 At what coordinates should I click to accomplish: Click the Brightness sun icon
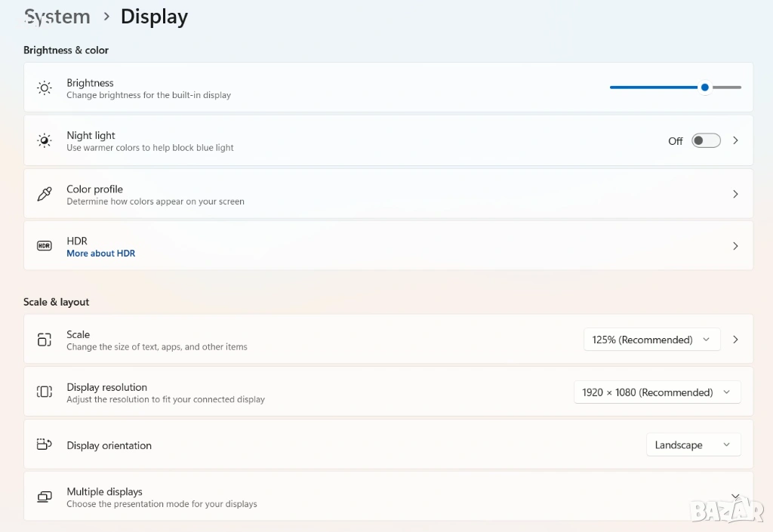pos(45,88)
